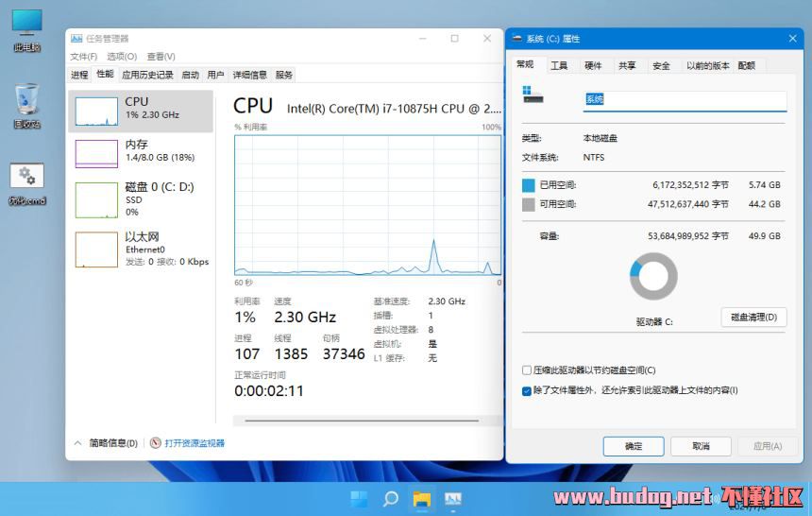Open the 查看(V) menu
Viewport: 812px width, 516px height.
(x=161, y=57)
